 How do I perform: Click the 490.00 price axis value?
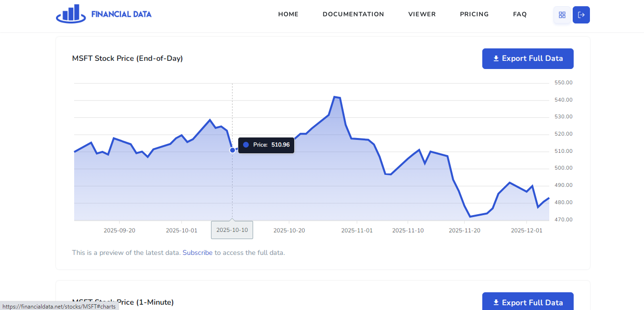click(x=564, y=185)
